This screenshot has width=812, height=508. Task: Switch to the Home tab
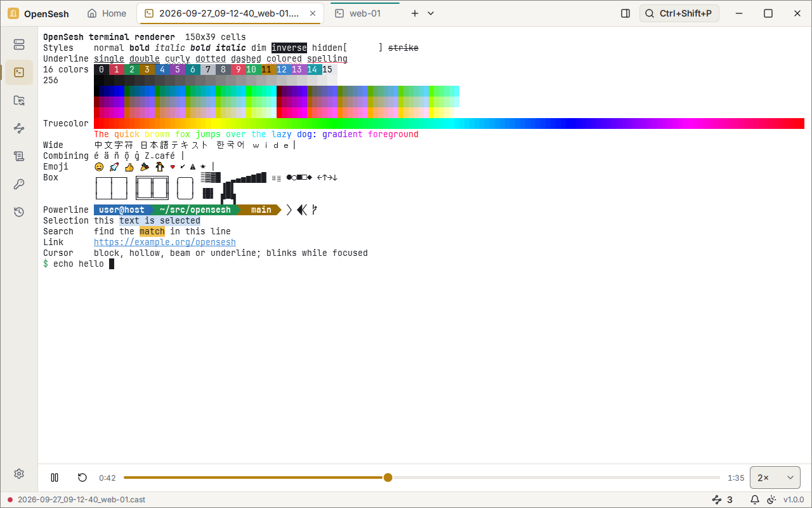click(107, 13)
